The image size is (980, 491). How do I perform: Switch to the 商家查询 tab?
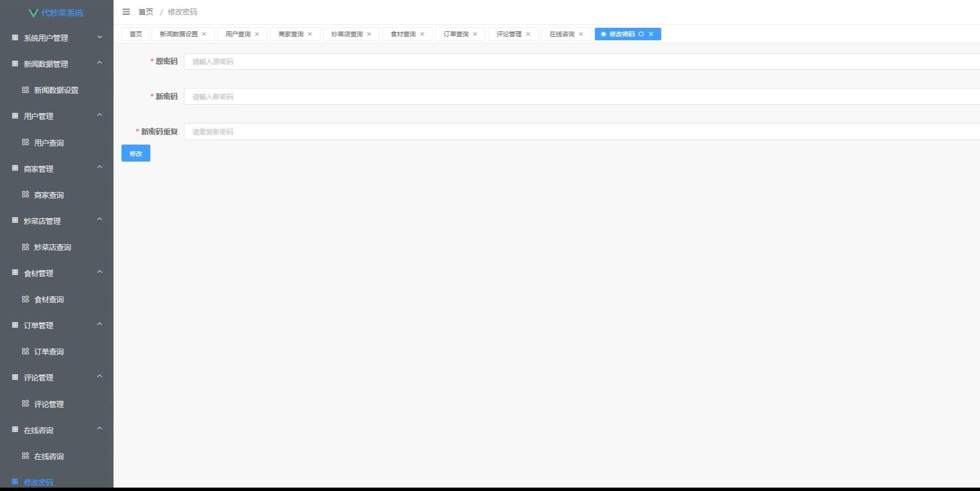(x=291, y=34)
